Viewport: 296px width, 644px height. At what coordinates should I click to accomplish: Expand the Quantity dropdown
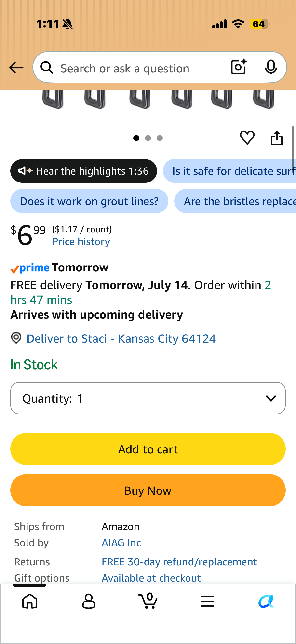pos(148,398)
